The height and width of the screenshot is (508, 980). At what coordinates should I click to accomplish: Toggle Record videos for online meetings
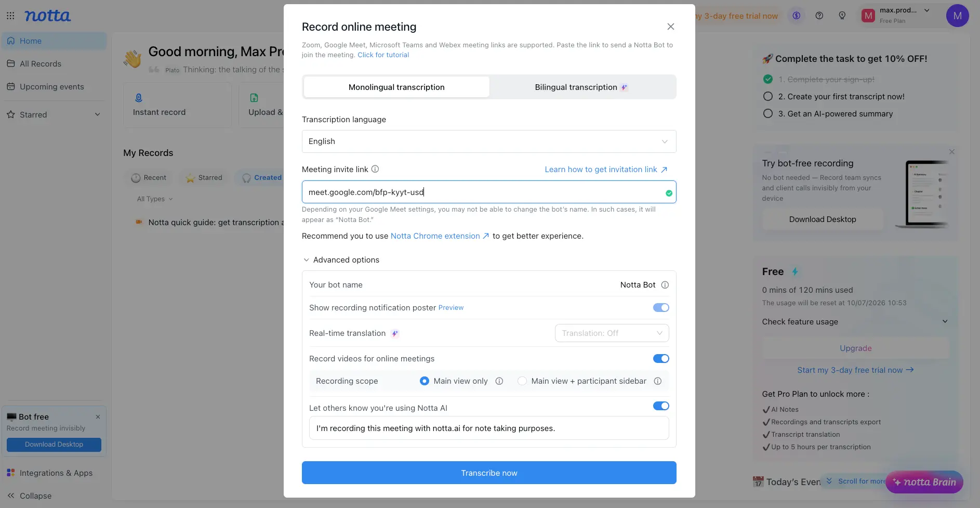(x=661, y=359)
